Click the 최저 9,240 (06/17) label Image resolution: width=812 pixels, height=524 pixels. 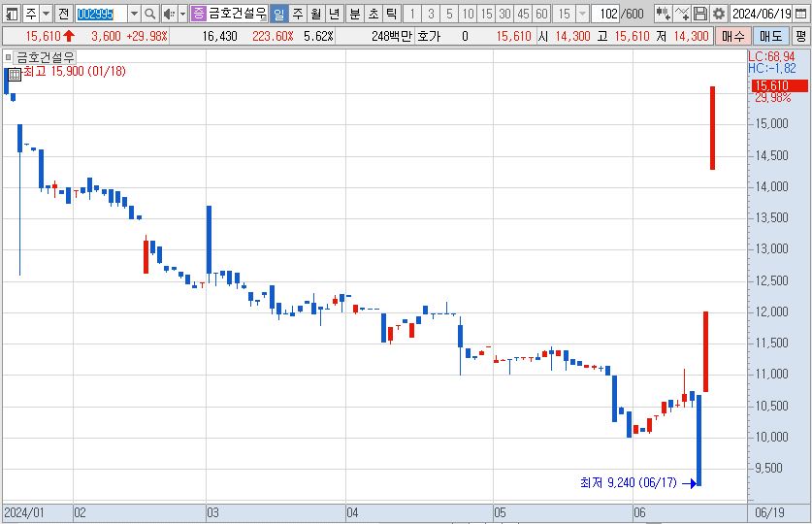pyautogui.click(x=629, y=482)
